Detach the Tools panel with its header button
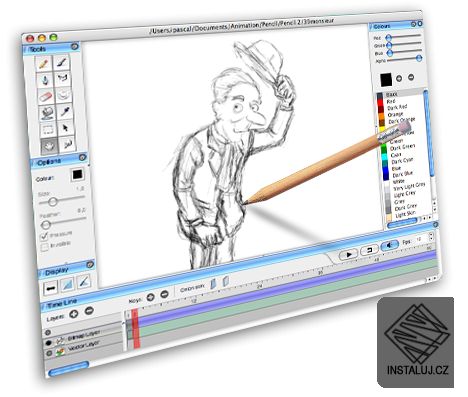 [x=75, y=46]
